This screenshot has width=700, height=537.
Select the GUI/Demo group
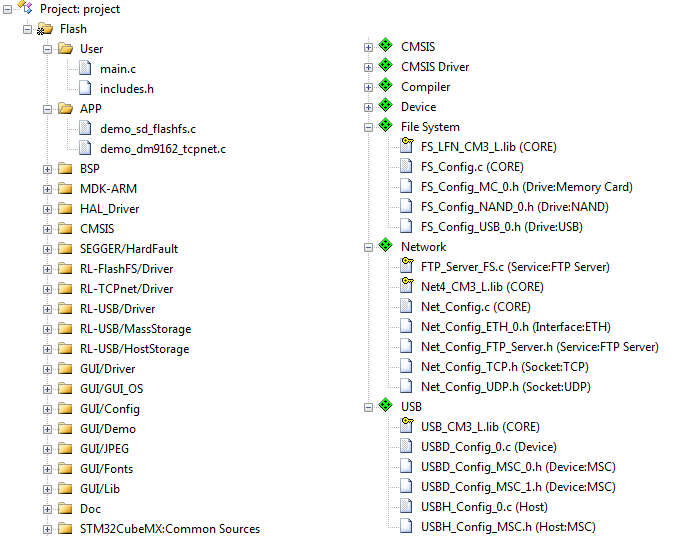[108, 429]
